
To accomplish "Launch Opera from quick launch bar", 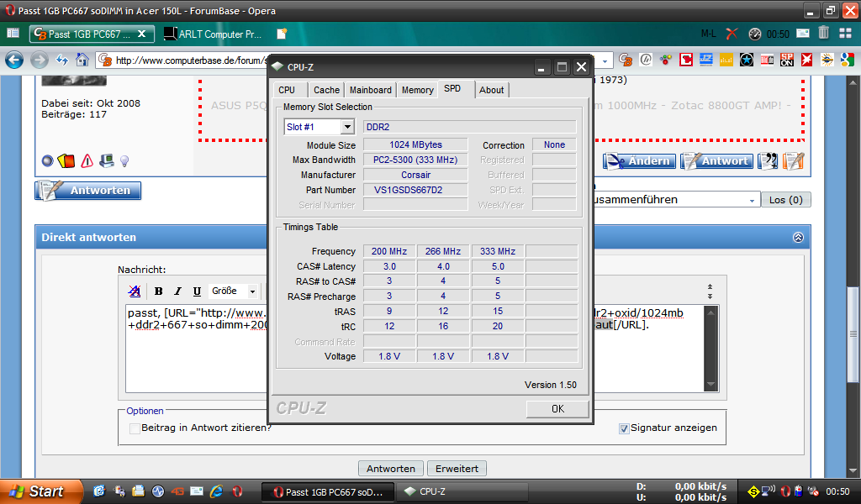I will [236, 491].
